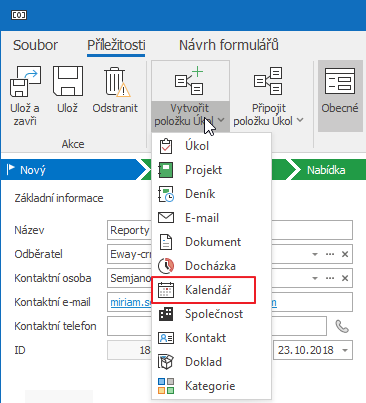This screenshot has width=366, height=403.
Task: Choose Společnost from the dropdown menu
Action: tap(212, 314)
